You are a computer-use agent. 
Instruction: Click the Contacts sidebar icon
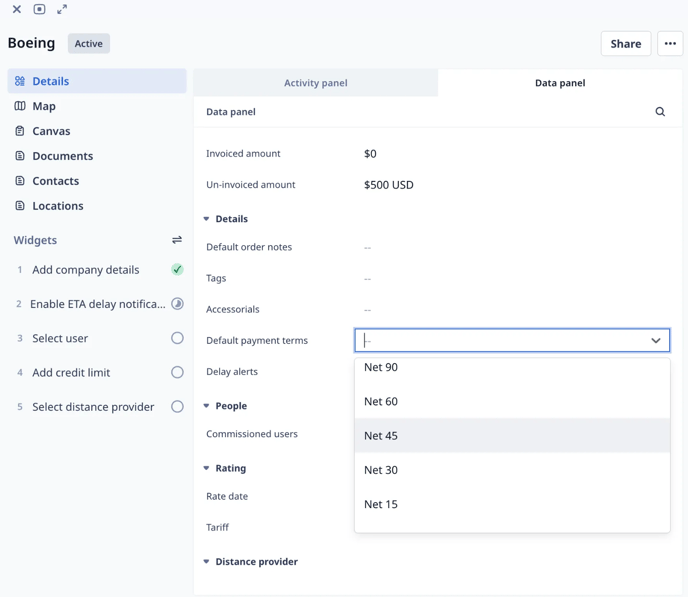[x=20, y=181]
